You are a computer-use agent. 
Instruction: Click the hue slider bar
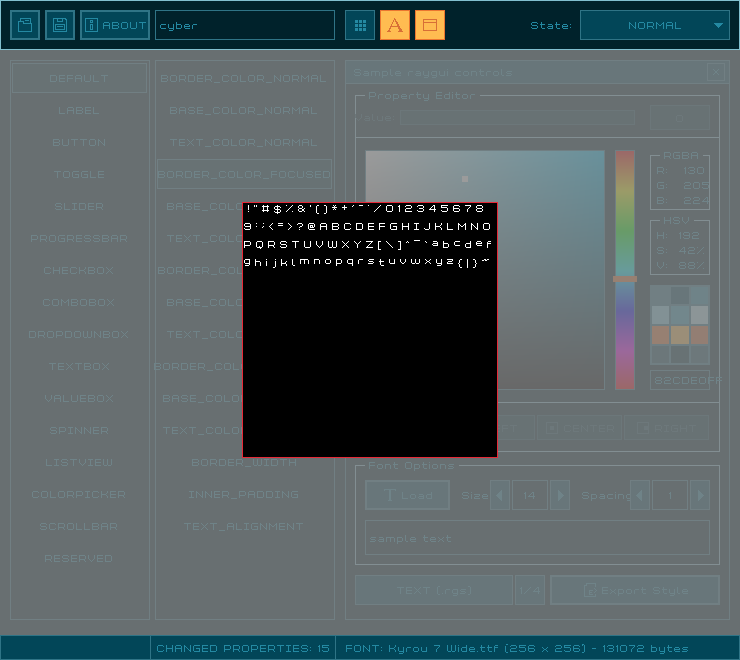[x=624, y=270]
